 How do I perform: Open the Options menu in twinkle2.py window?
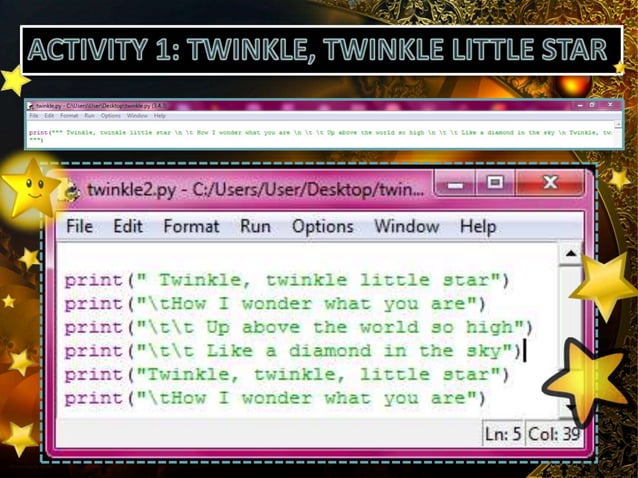[323, 227]
